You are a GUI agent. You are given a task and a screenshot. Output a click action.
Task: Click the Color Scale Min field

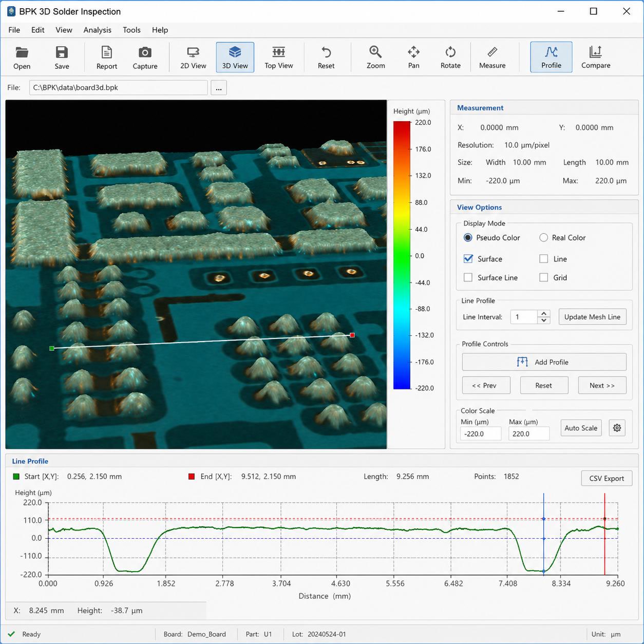[x=481, y=433]
